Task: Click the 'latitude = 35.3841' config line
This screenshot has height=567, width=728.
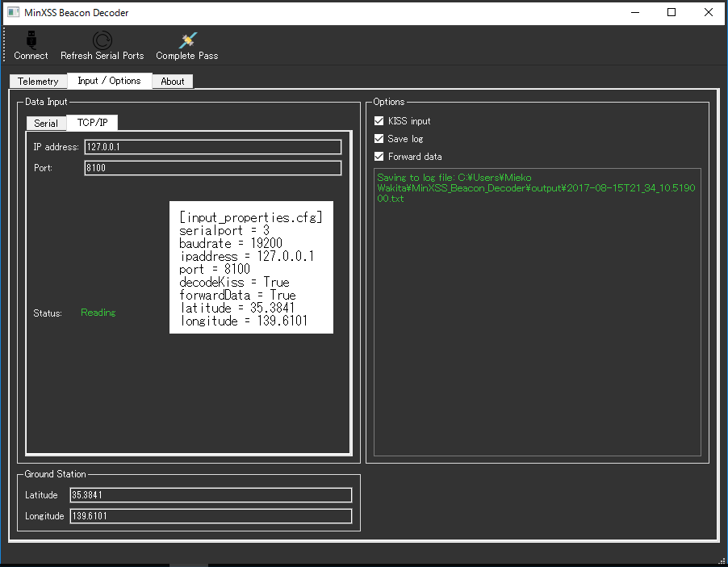Action: tap(237, 308)
